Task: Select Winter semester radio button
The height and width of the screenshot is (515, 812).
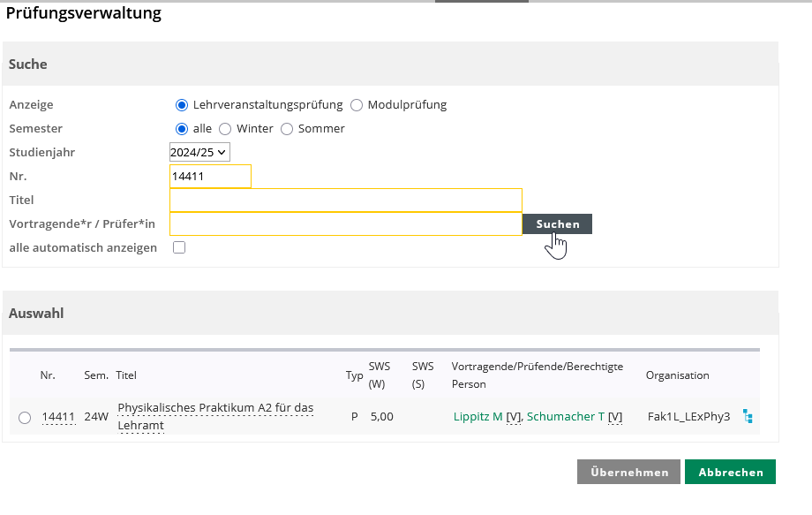Action: 225,129
